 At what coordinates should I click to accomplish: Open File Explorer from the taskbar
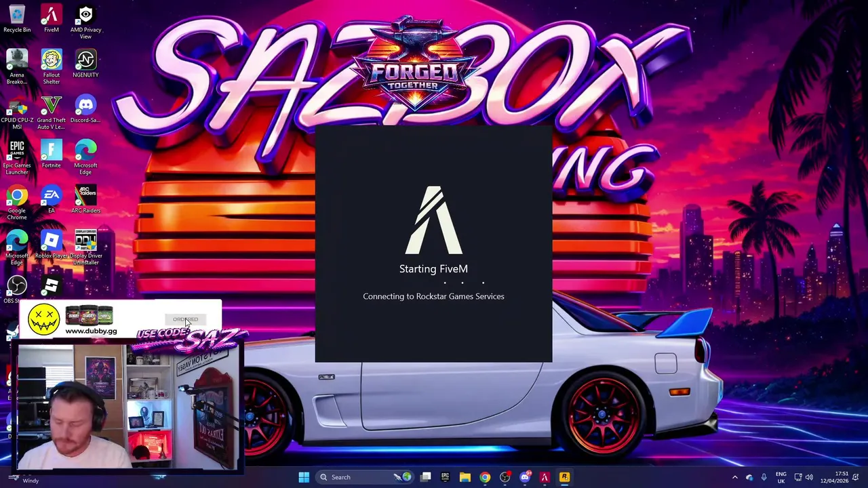tap(465, 477)
